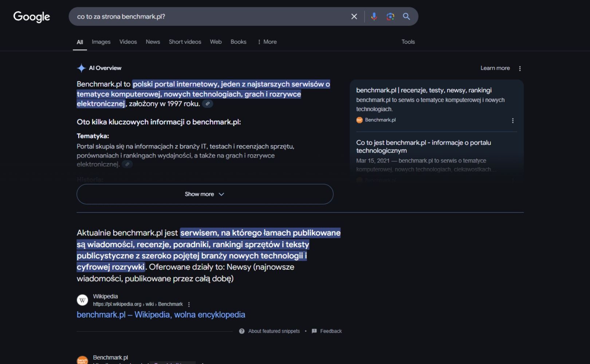590x364 pixels.
Task: Click the feedback flag icon
Action: coord(314,331)
